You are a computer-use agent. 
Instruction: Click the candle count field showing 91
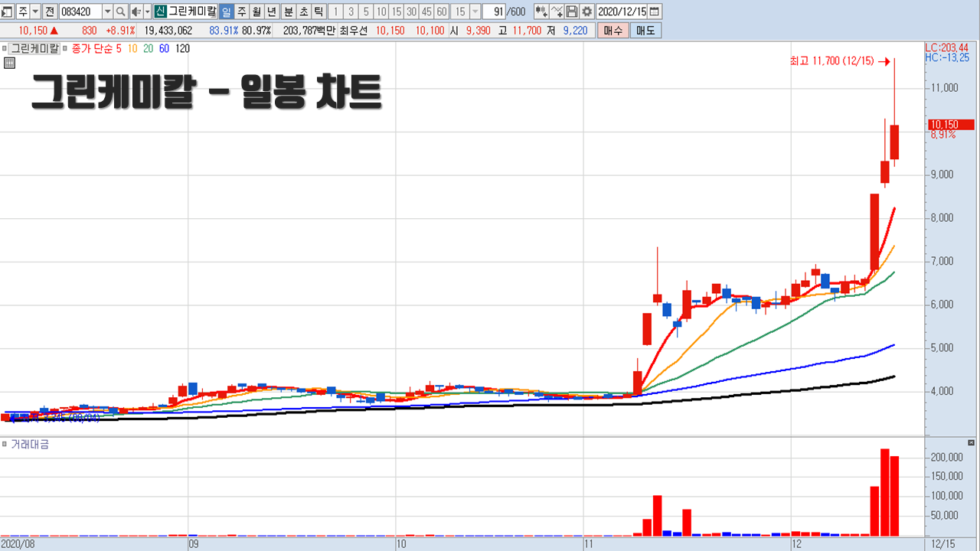point(494,11)
